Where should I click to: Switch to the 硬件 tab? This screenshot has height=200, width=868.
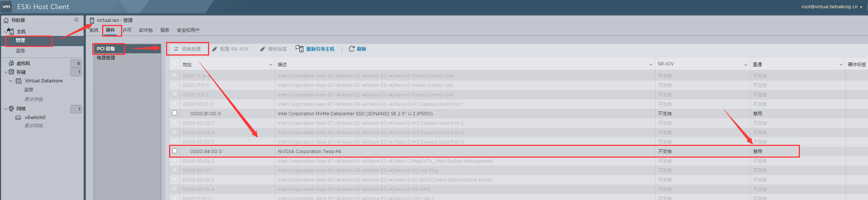pos(110,30)
